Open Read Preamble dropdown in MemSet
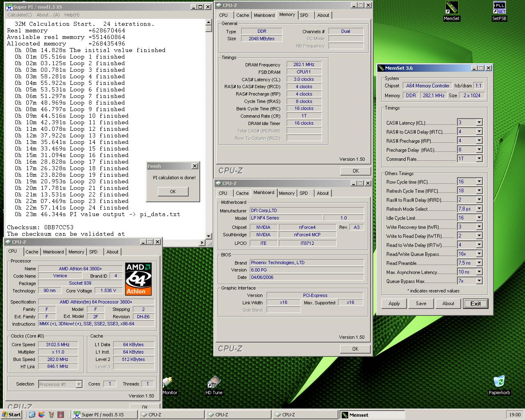The height and width of the screenshot is (420, 525). (x=479, y=263)
